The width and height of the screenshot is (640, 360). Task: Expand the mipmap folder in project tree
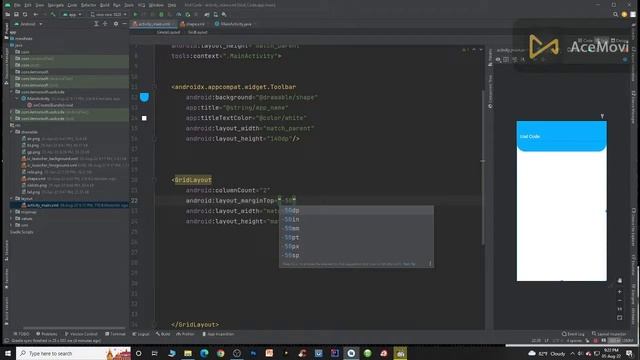click(x=11, y=212)
